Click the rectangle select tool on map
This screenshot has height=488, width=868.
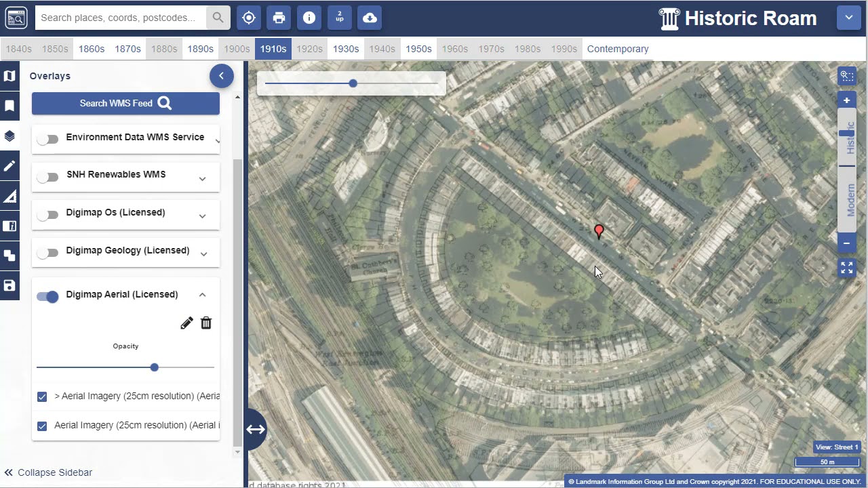tap(847, 76)
